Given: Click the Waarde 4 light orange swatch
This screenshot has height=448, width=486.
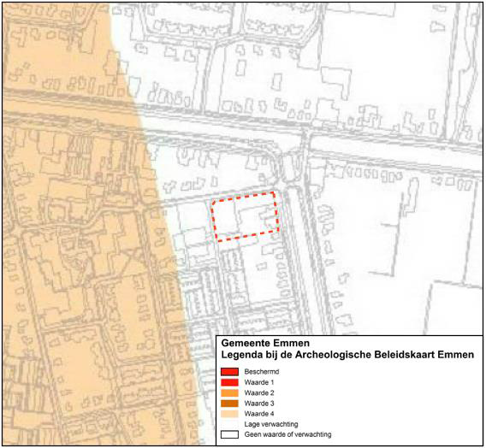Looking at the screenshot, I should click(x=229, y=414).
